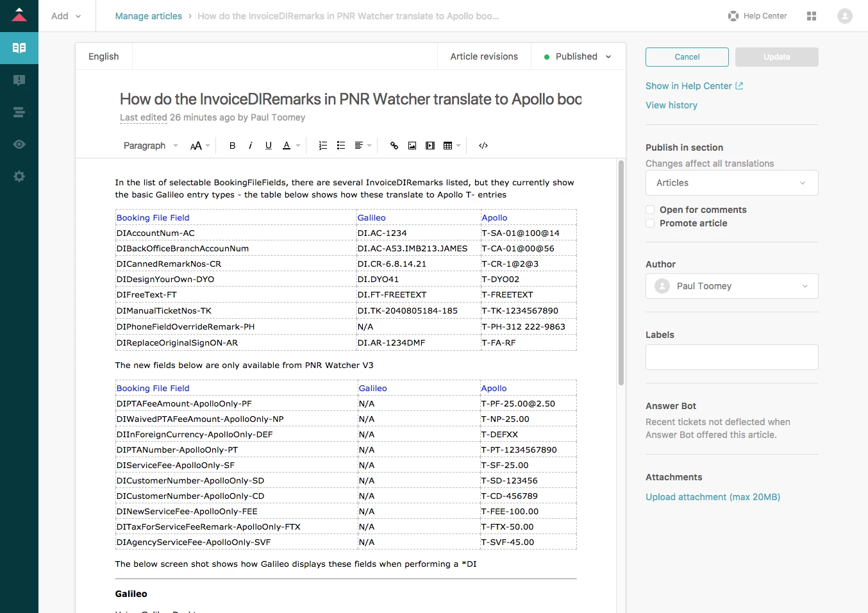Select the English language tab

[x=104, y=56]
